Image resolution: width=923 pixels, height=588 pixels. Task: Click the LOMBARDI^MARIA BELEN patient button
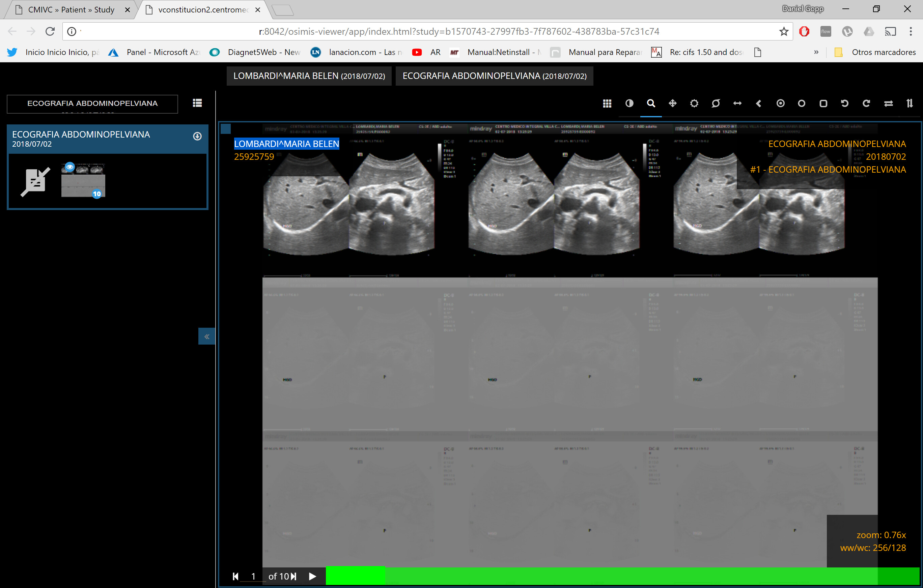pyautogui.click(x=309, y=76)
